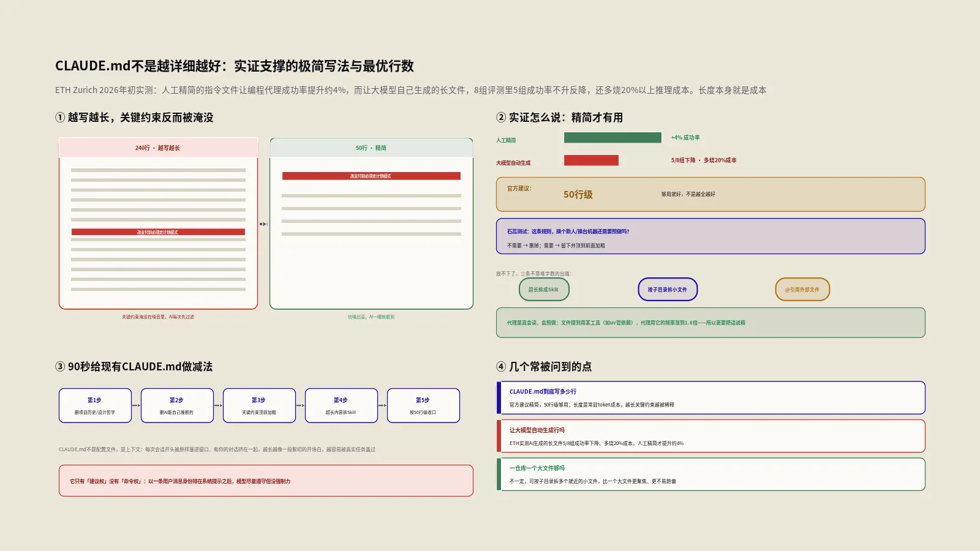Open the 240行 · 越写越长 panel header
980x551 pixels.
(x=158, y=148)
